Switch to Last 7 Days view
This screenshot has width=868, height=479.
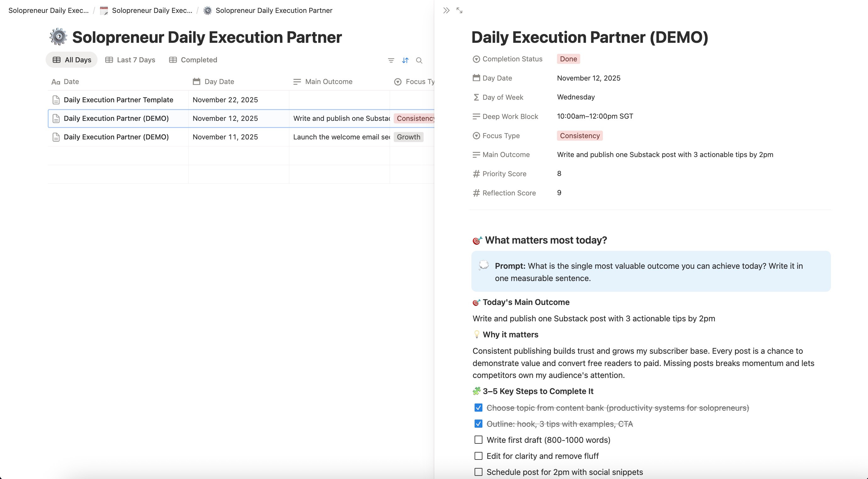point(130,60)
